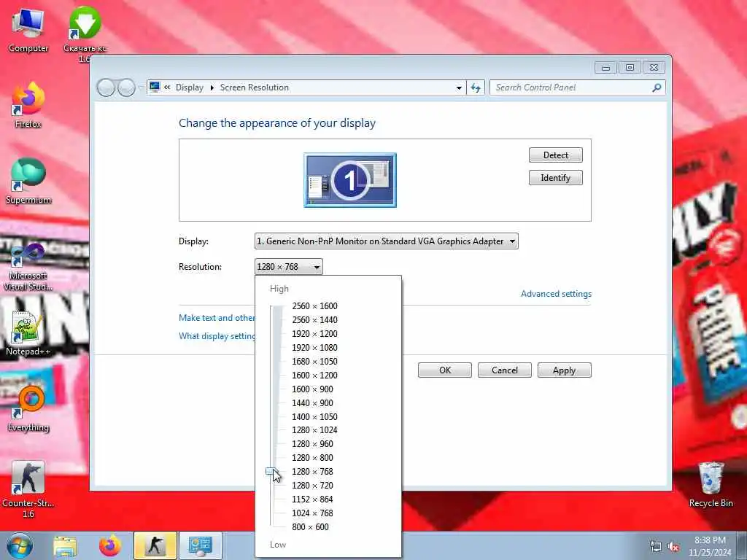Select 1920 × 1080 resolution
The height and width of the screenshot is (560, 747).
[x=314, y=348]
